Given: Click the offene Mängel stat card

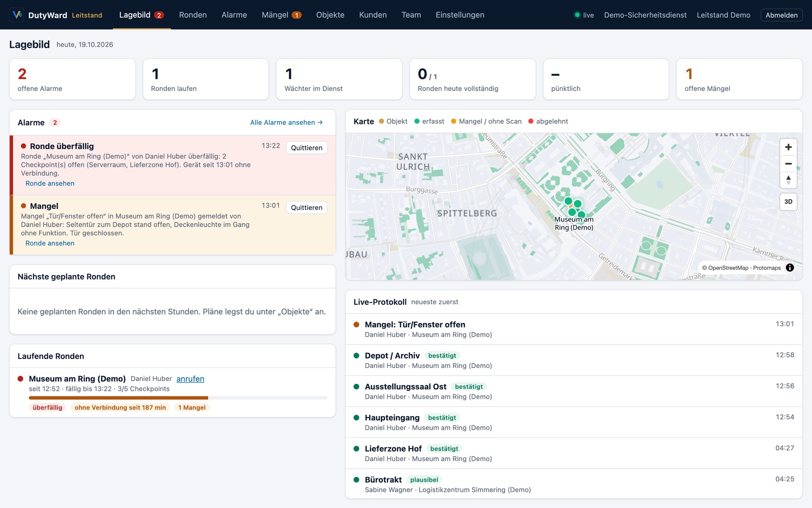Looking at the screenshot, I should click(x=739, y=79).
